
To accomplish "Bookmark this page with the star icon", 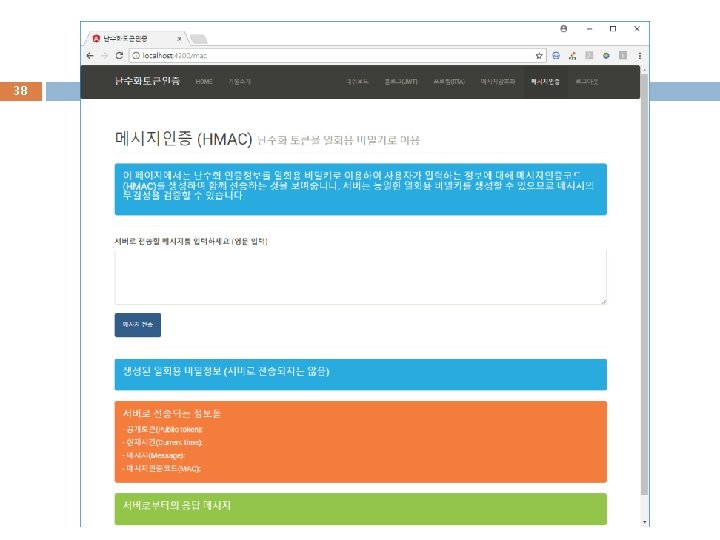I will pyautogui.click(x=539, y=56).
